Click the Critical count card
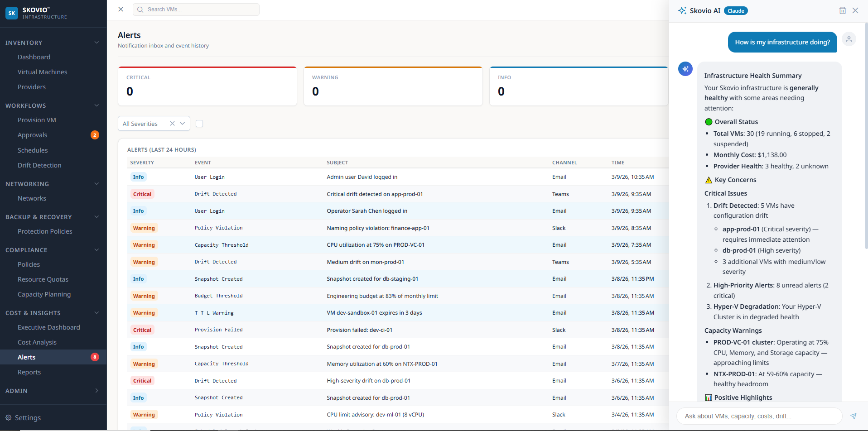Viewport: 868px width, 431px height. [x=207, y=86]
